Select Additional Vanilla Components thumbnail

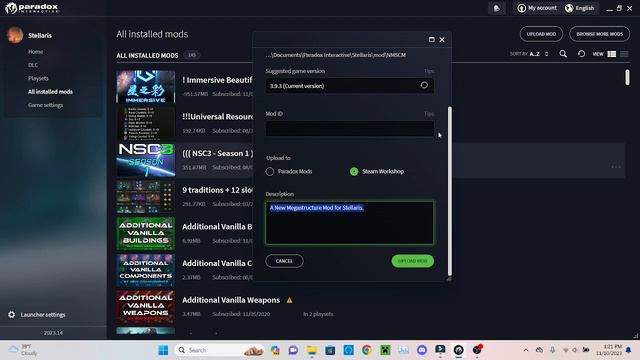coord(145,270)
